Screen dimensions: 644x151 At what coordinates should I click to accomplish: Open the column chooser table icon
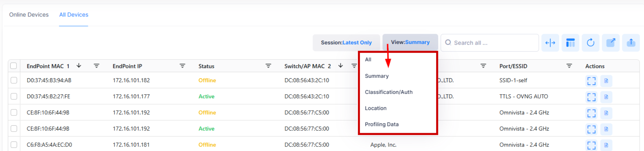[x=570, y=43]
